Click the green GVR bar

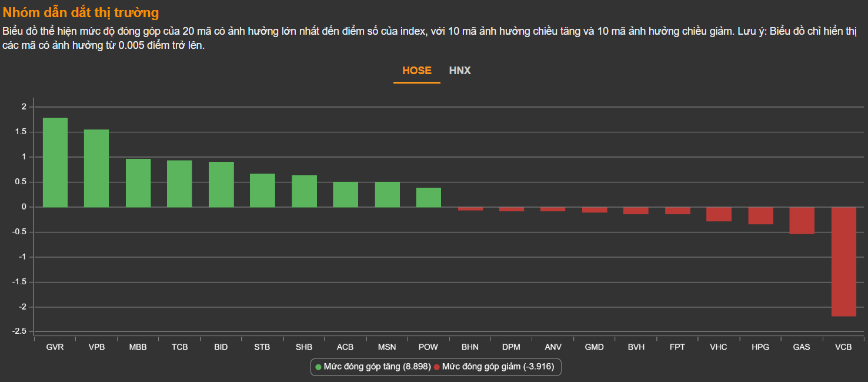point(55,162)
